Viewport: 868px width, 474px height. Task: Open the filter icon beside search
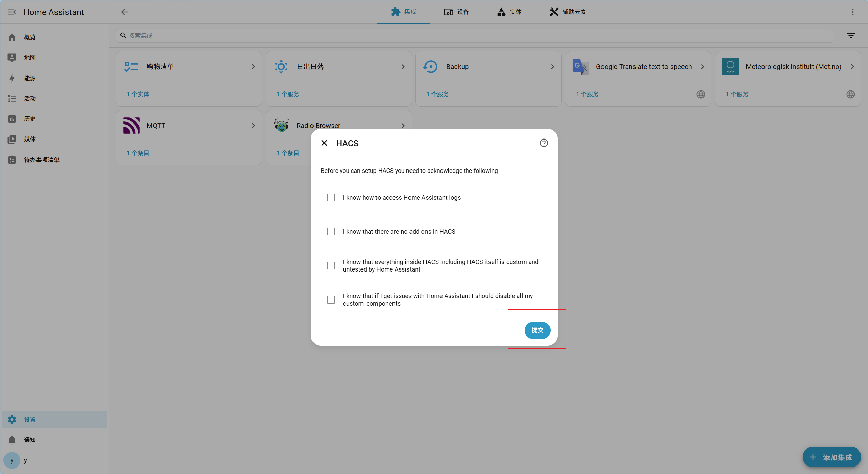[851, 36]
